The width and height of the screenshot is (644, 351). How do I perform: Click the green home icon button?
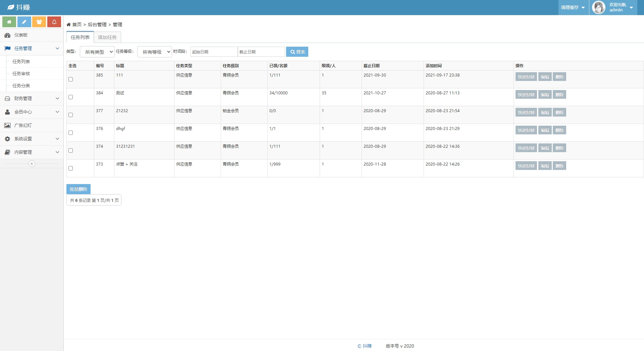click(x=9, y=22)
